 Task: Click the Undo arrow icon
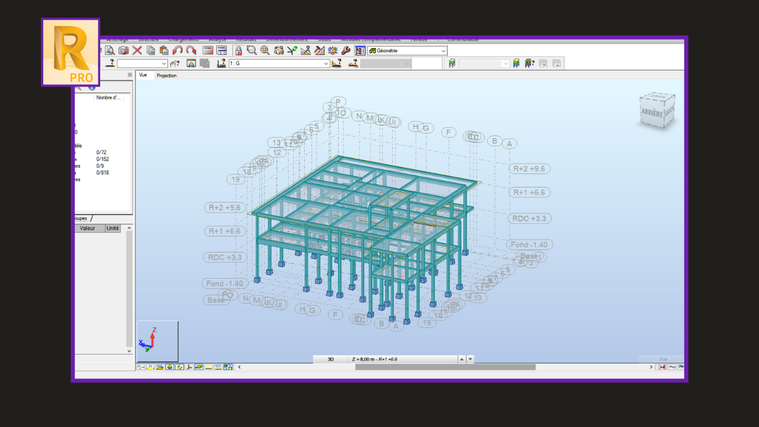[x=177, y=50]
